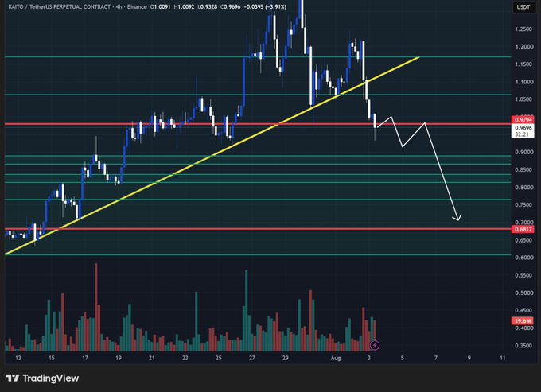This screenshot has width=541, height=392.
Task: Click the 1.2500 price axis label
Action: tap(523, 29)
